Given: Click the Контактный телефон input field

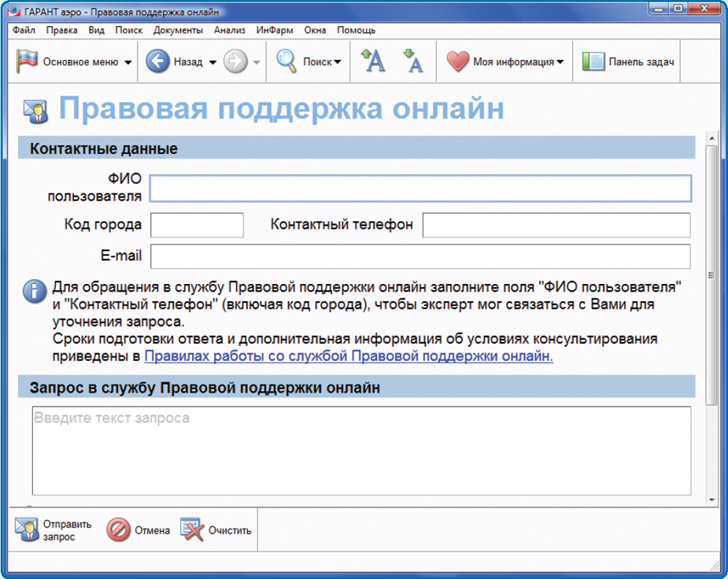Looking at the screenshot, I should pos(556,225).
